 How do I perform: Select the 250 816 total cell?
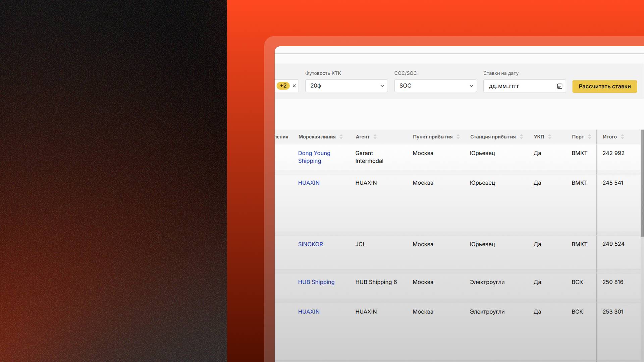point(612,282)
